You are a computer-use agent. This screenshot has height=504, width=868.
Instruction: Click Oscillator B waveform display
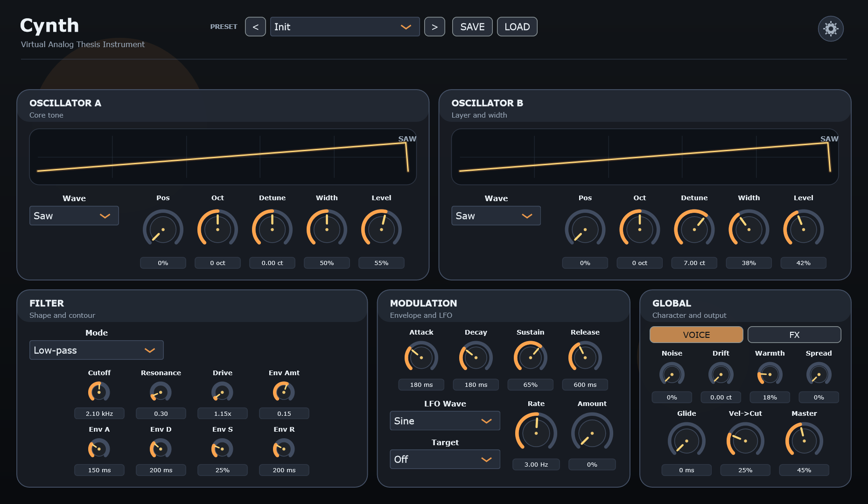(x=645, y=157)
